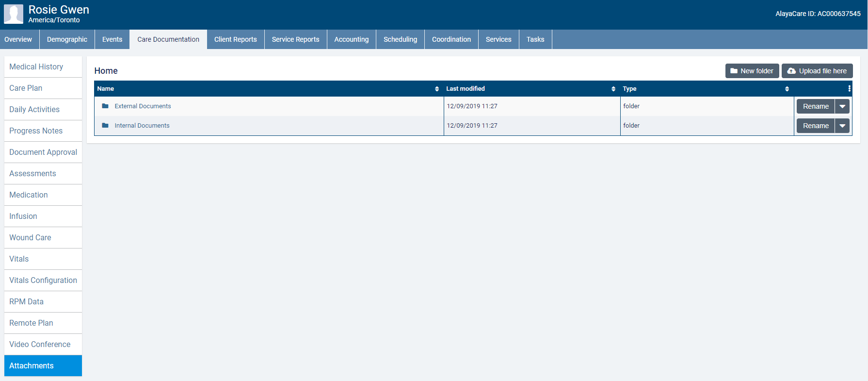Open Medical History in the sidebar
The height and width of the screenshot is (381, 868).
click(x=36, y=67)
